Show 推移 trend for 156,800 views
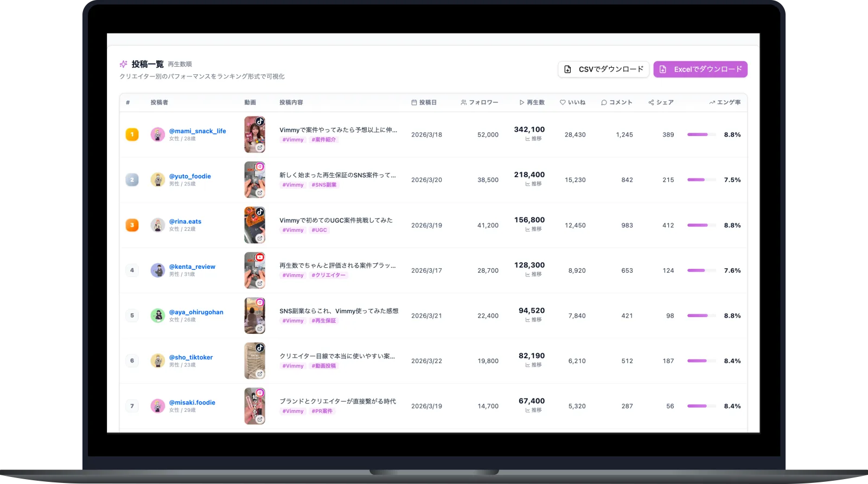 [533, 229]
